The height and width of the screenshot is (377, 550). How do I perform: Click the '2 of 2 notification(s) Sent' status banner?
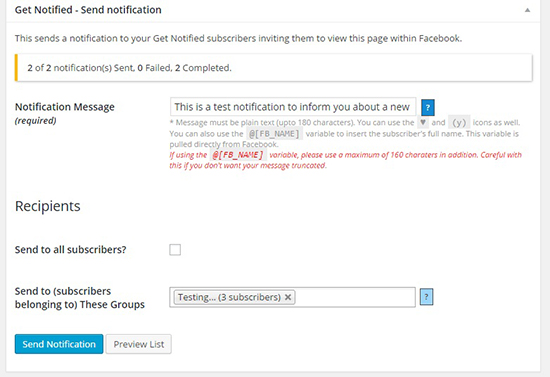[274, 68]
